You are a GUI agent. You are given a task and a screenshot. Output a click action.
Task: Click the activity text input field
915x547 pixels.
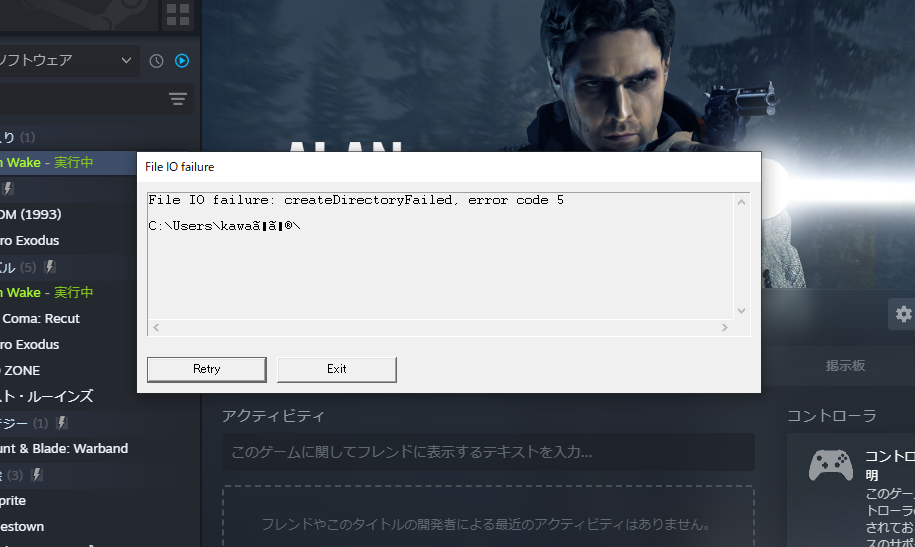coord(488,452)
